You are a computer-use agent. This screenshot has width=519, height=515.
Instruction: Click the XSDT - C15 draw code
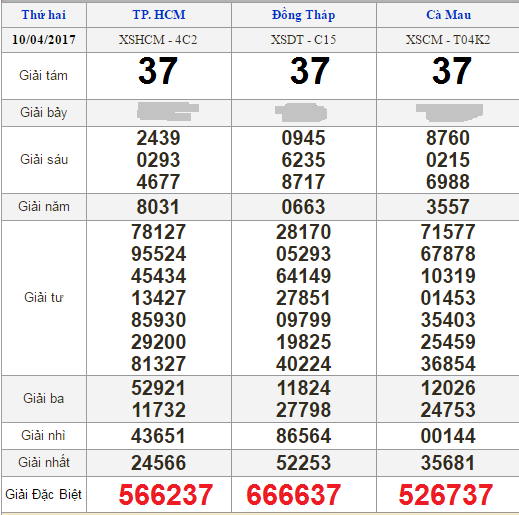[x=303, y=40]
